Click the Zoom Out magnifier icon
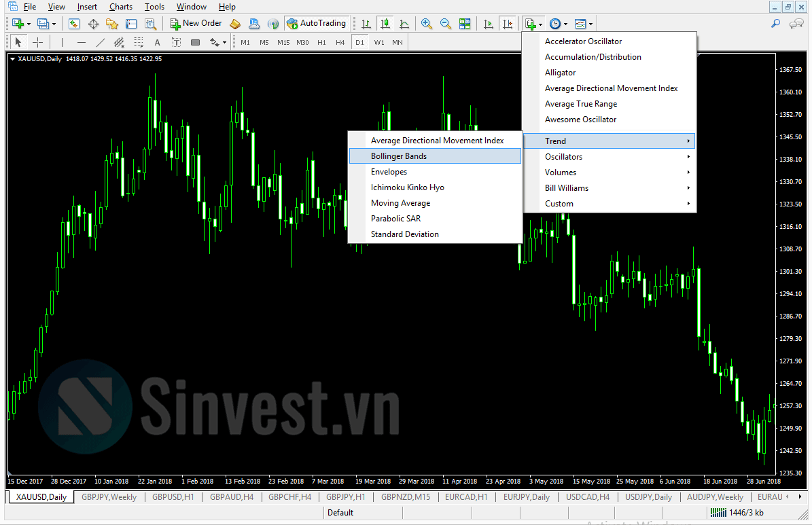 (445, 24)
